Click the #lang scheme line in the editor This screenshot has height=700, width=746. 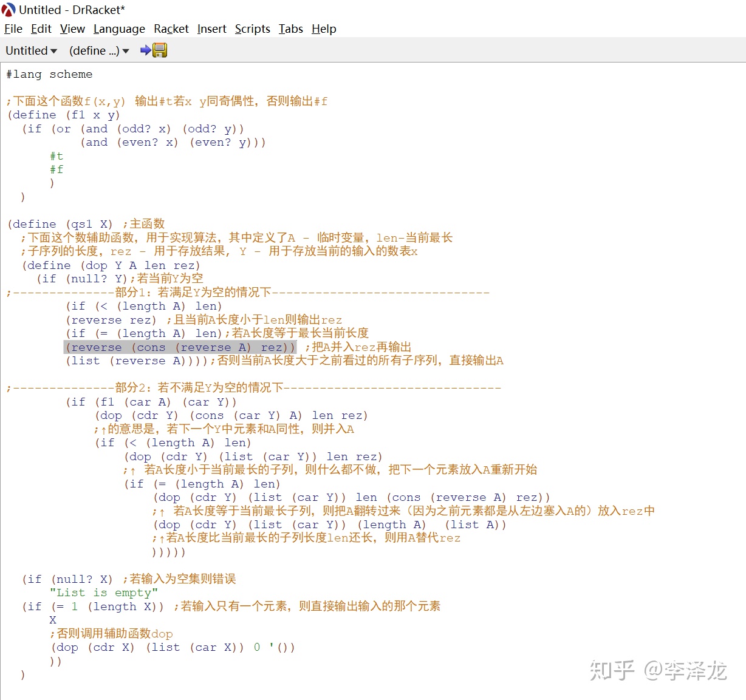click(x=49, y=74)
